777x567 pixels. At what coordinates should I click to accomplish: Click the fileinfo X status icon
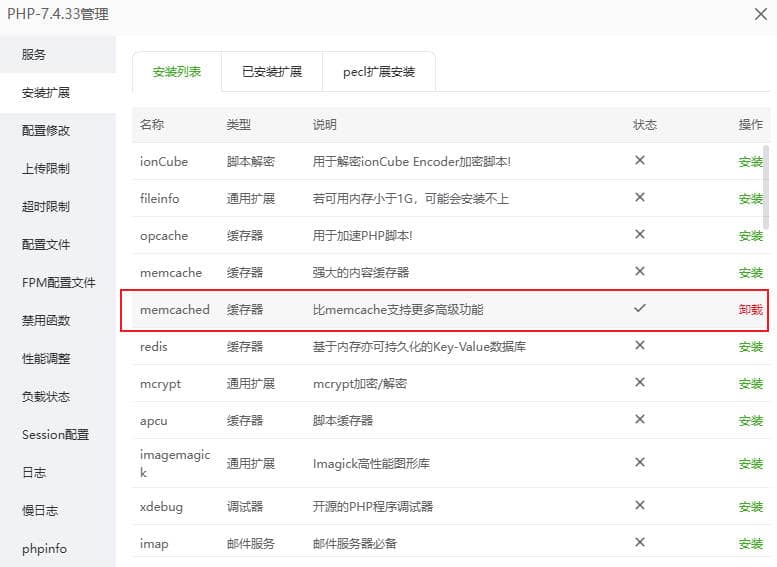(x=640, y=197)
